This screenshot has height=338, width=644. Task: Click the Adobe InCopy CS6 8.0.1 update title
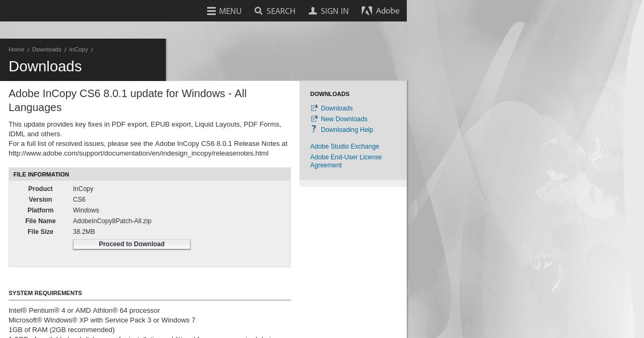(128, 100)
